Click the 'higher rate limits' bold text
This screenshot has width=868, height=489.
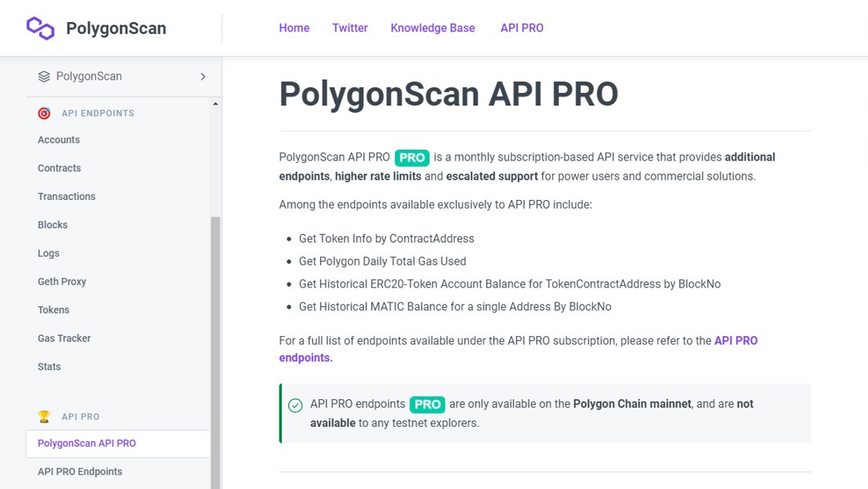378,176
